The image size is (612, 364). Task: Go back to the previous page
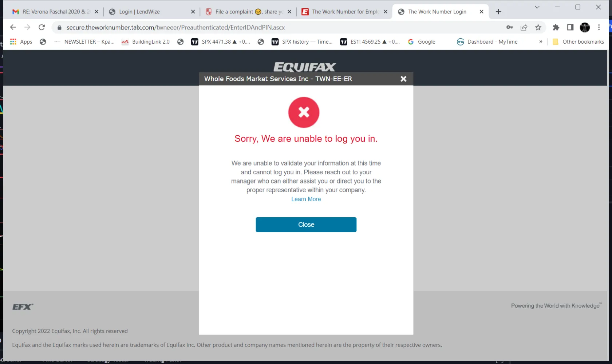pyautogui.click(x=13, y=27)
